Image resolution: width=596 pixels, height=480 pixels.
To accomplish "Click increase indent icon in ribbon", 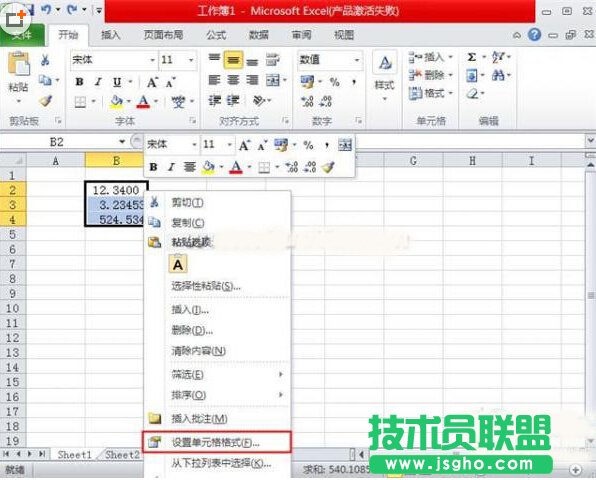I will coord(233,101).
